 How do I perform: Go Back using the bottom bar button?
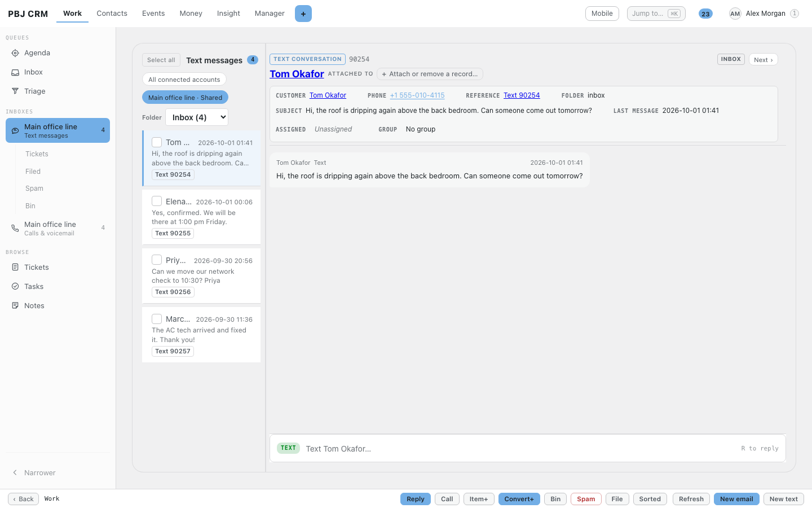pos(24,499)
